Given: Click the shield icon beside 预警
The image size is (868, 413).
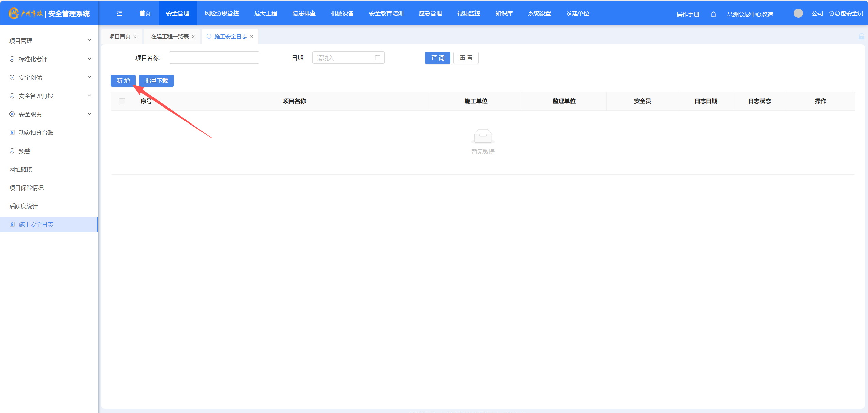Looking at the screenshot, I should coord(12,151).
